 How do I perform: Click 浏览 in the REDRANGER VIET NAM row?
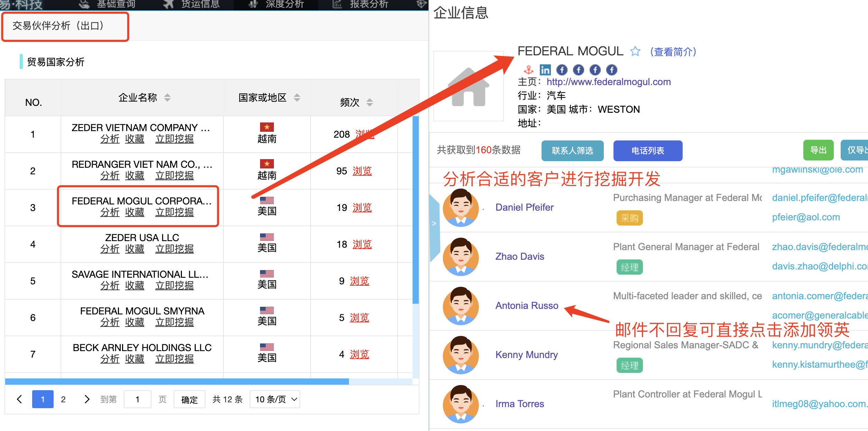[362, 171]
